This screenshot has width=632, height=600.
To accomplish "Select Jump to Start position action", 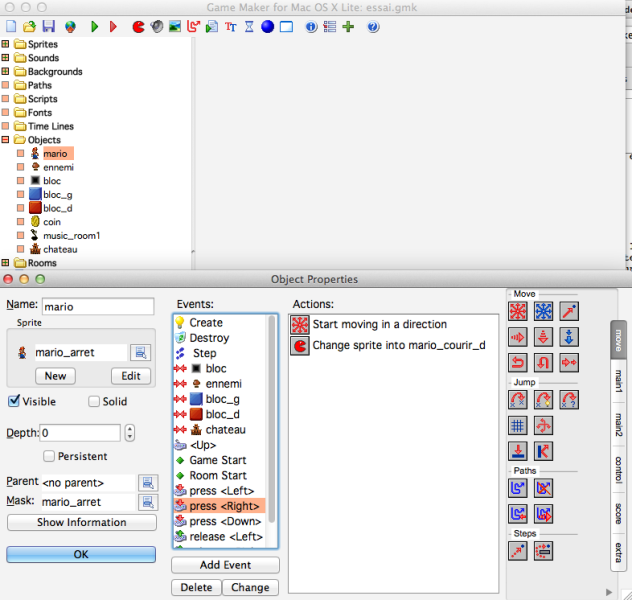I will coord(543,400).
